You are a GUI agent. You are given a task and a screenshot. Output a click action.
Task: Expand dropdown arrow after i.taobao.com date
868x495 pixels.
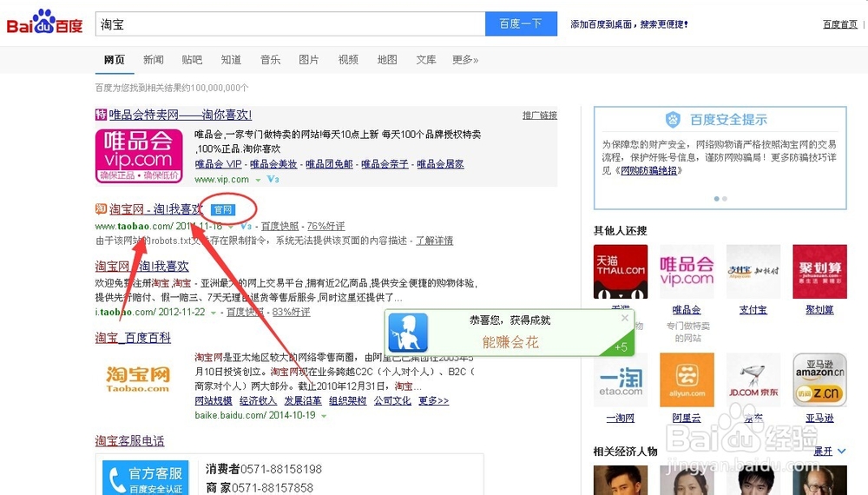pyautogui.click(x=214, y=313)
